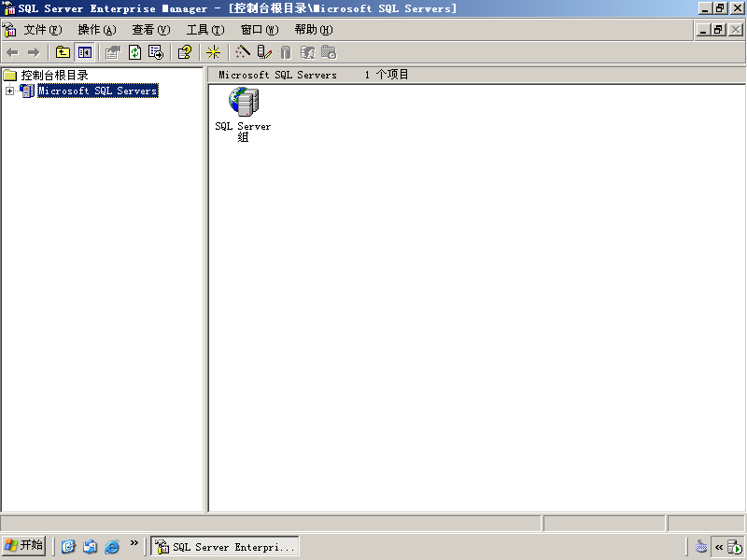This screenshot has height=560, width=747.
Task: Open the 文件(F) menu
Action: (43, 30)
